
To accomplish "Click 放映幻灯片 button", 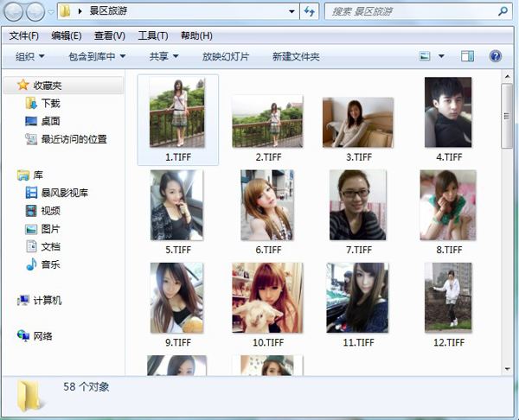I will click(226, 56).
